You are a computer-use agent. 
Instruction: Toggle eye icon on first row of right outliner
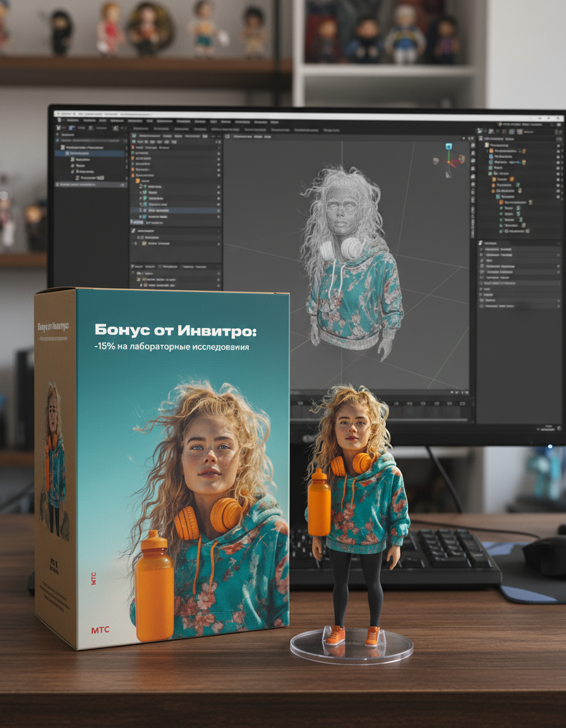(x=558, y=145)
